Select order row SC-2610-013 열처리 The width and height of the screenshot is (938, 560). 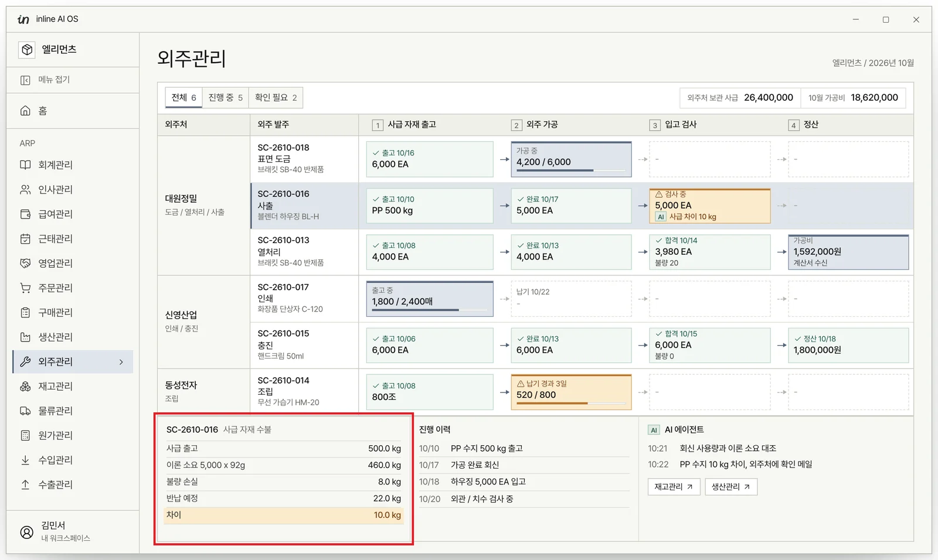click(304, 252)
